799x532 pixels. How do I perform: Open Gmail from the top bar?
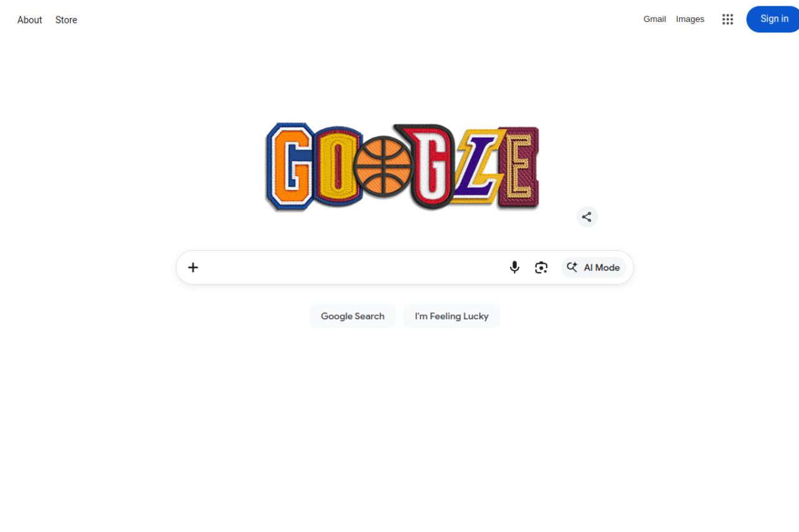[655, 19]
